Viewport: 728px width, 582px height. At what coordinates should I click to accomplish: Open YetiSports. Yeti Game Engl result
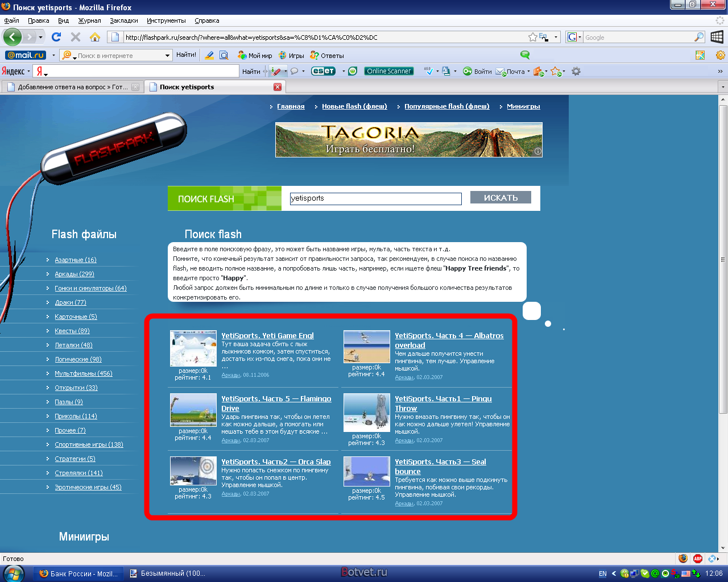(267, 335)
